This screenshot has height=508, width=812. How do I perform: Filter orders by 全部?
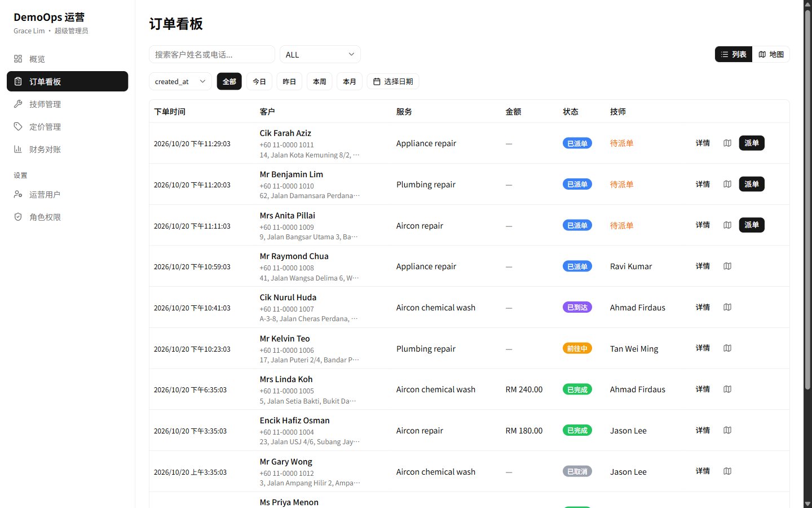230,81
